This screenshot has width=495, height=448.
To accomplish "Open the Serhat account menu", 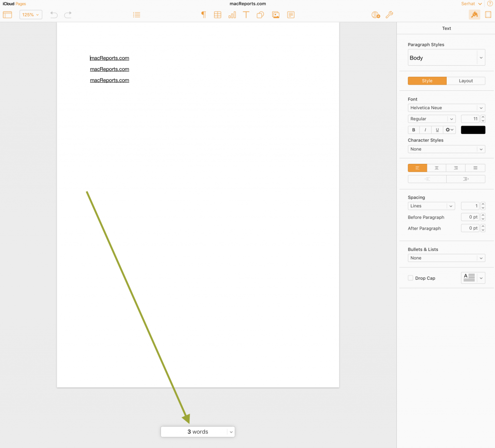I will point(471,4).
